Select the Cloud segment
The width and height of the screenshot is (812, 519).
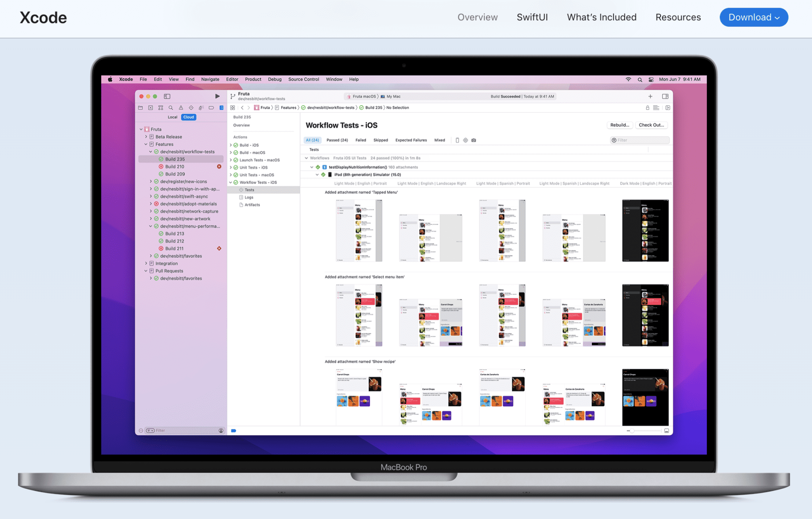coord(189,117)
